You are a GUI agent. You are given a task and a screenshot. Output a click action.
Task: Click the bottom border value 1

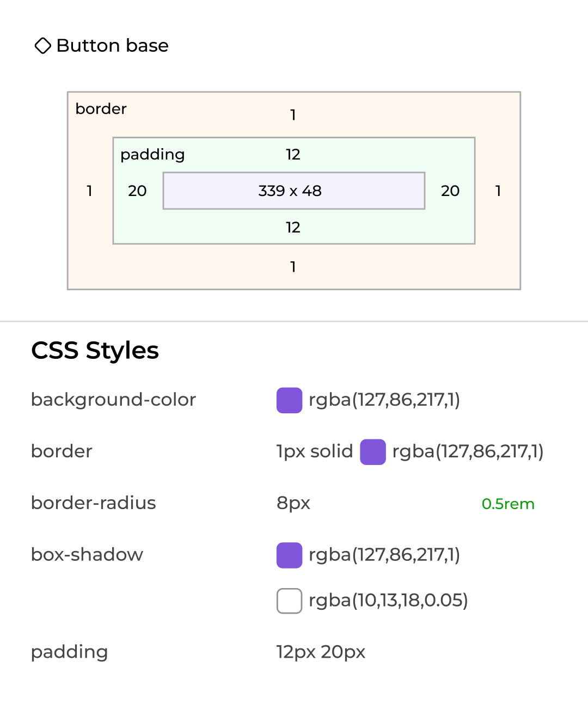293,267
